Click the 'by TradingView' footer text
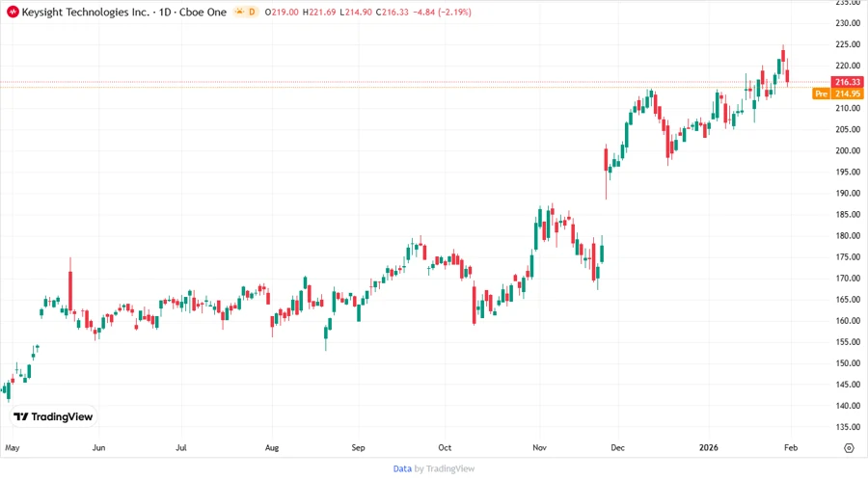Viewport: 868px width, 480px height. tap(445, 469)
